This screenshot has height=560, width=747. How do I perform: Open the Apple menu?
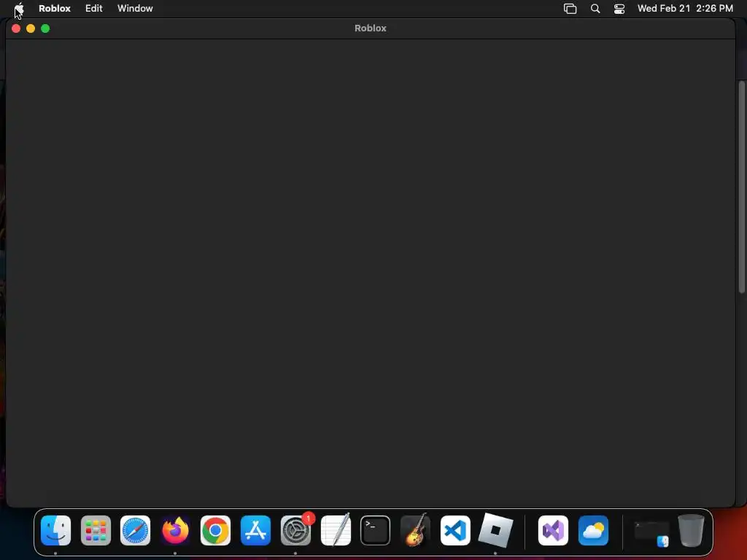pyautogui.click(x=19, y=8)
